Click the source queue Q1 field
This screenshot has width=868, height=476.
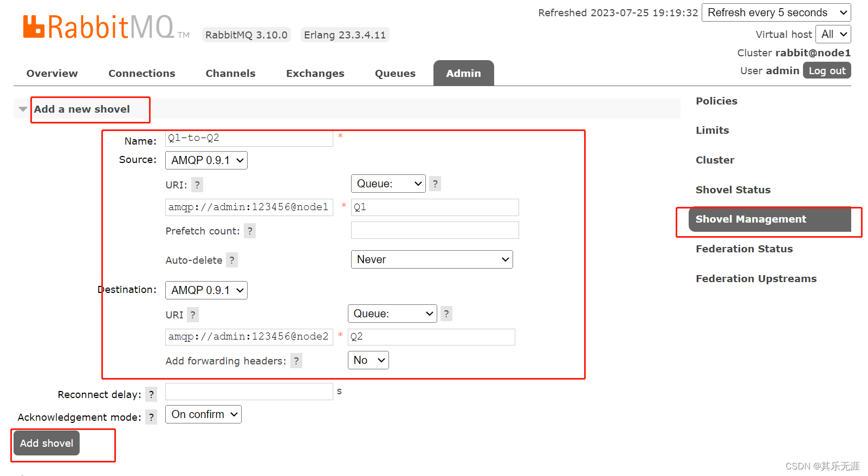[435, 207]
